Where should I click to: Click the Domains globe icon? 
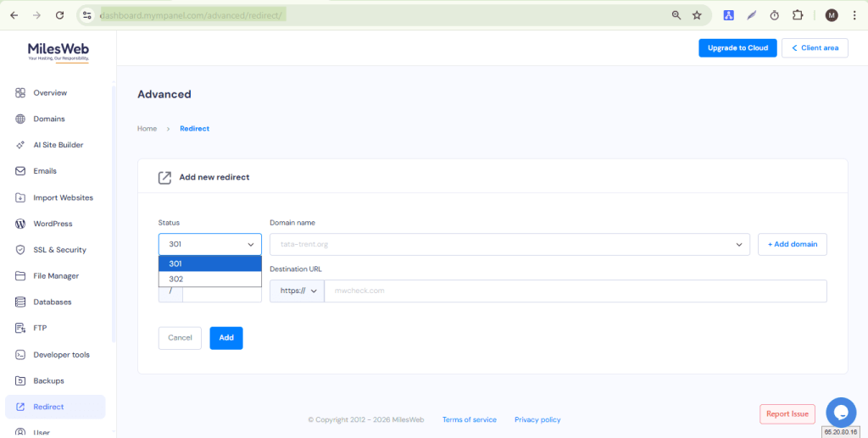(20, 119)
